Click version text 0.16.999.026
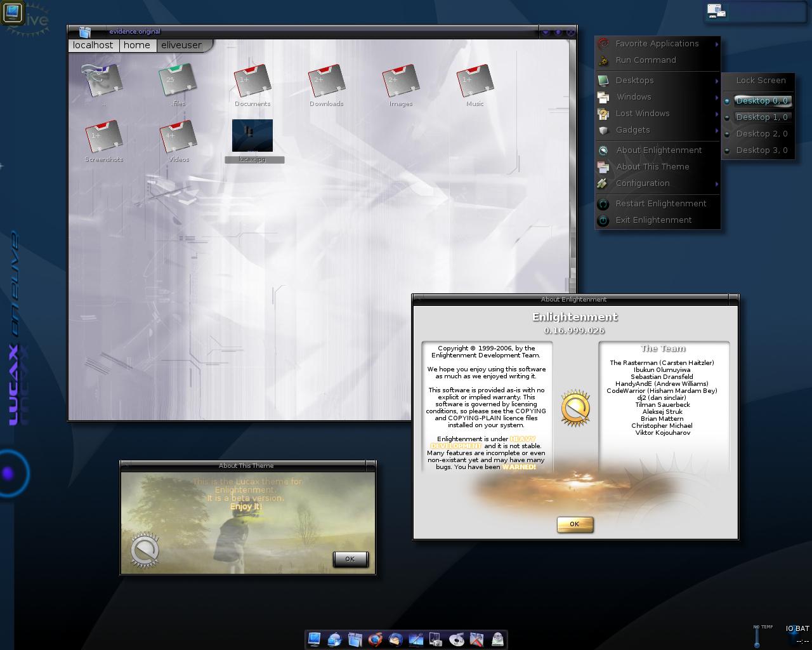Image resolution: width=812 pixels, height=650 pixels. [574, 331]
